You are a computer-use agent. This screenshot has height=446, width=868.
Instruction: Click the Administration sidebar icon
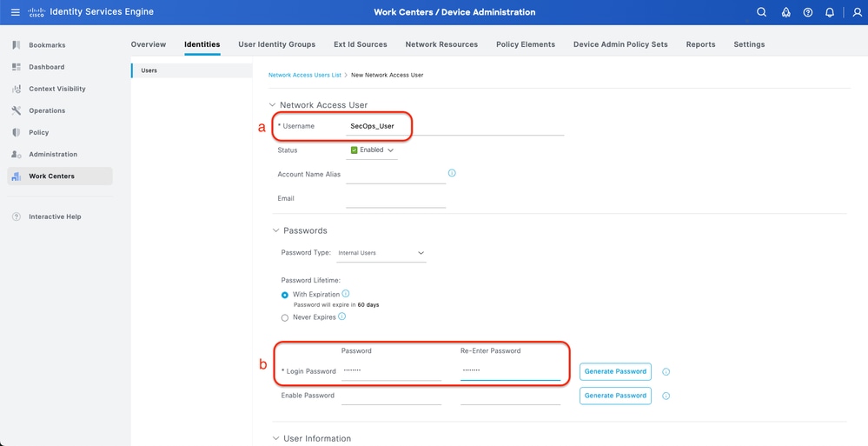click(16, 155)
